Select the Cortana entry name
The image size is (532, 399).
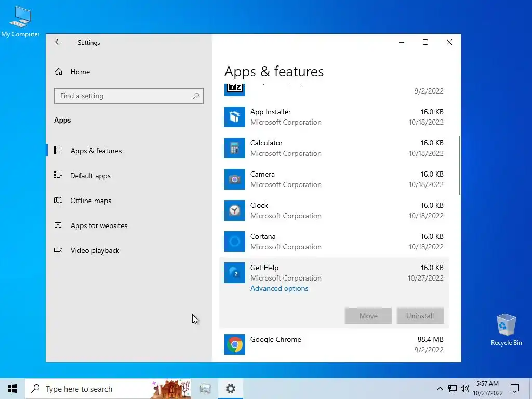coord(262,236)
